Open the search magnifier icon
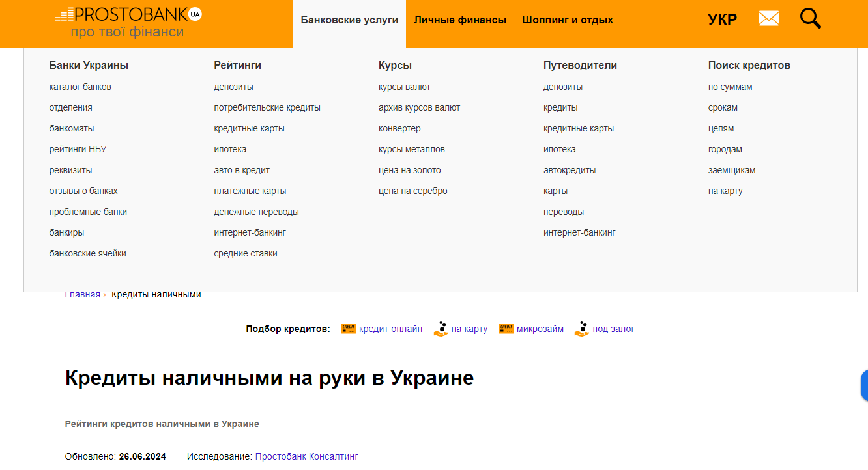The width and height of the screenshot is (868, 470). point(811,19)
